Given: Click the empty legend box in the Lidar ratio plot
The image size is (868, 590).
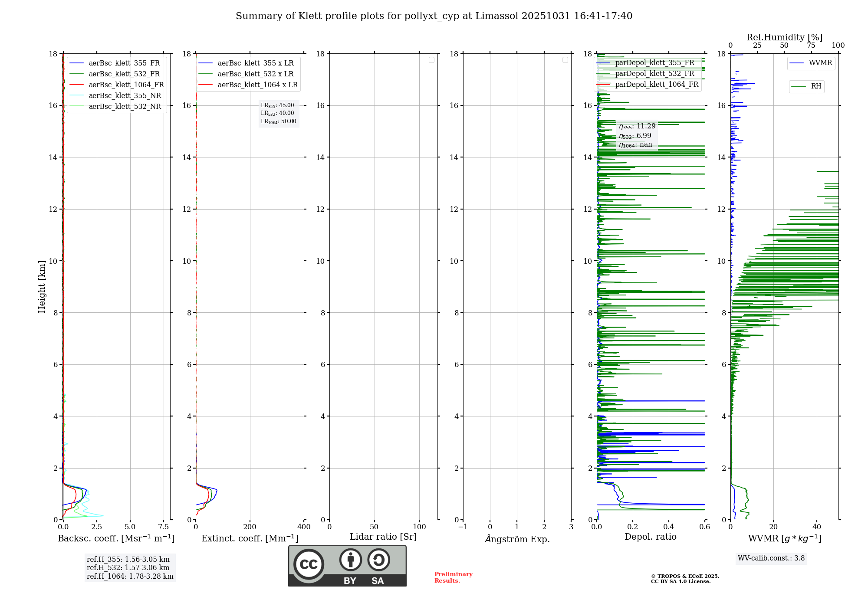Looking at the screenshot, I should [431, 60].
